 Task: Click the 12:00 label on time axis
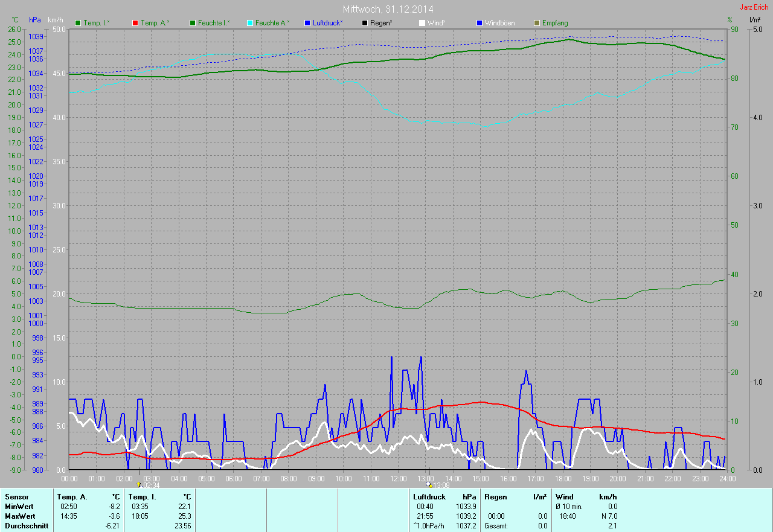pyautogui.click(x=398, y=478)
